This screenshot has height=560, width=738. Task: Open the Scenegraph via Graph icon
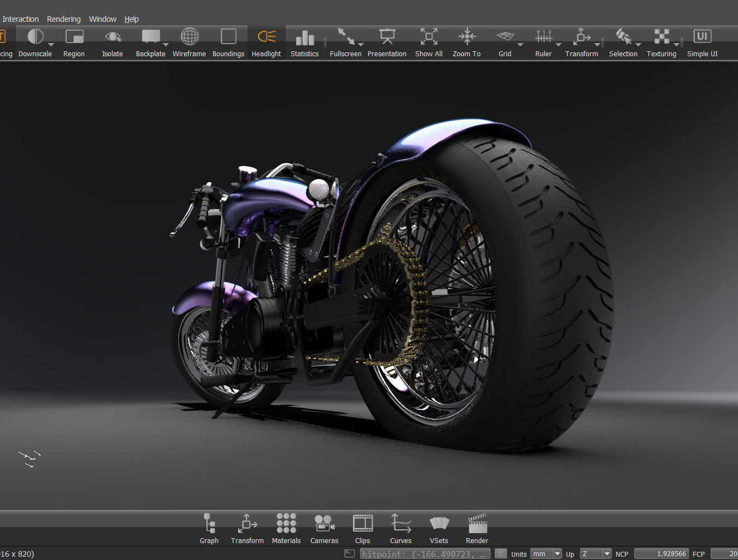pyautogui.click(x=209, y=524)
